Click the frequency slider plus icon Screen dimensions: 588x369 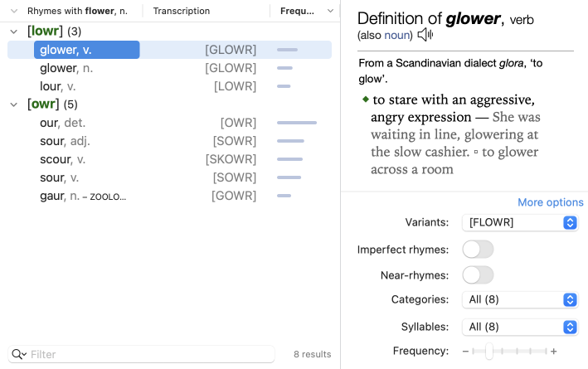(554, 352)
